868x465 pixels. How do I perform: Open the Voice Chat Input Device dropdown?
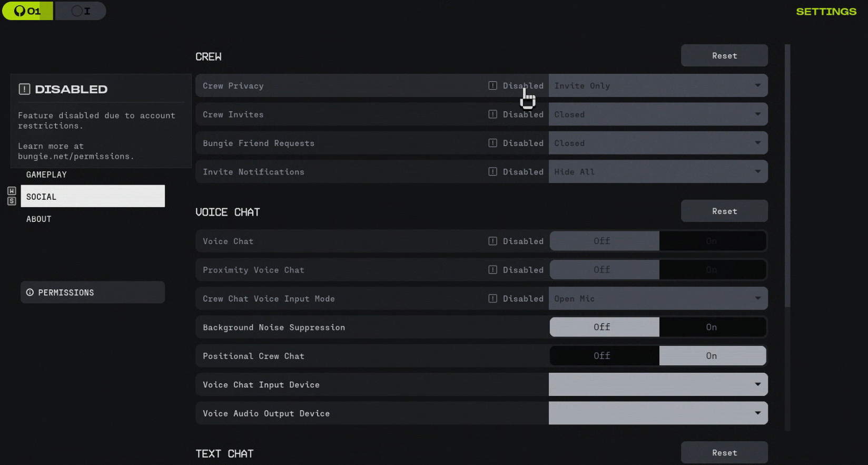tap(657, 385)
